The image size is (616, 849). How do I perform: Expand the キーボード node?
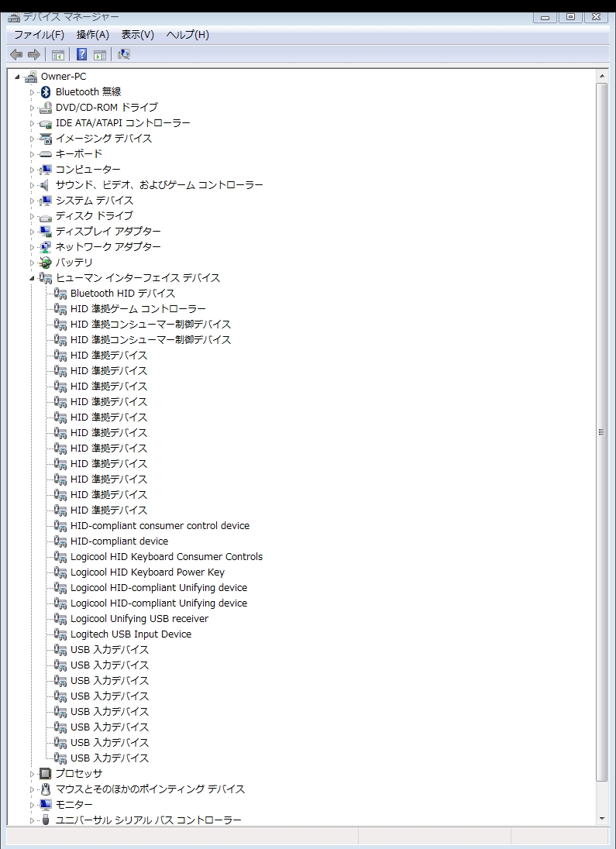pos(32,154)
